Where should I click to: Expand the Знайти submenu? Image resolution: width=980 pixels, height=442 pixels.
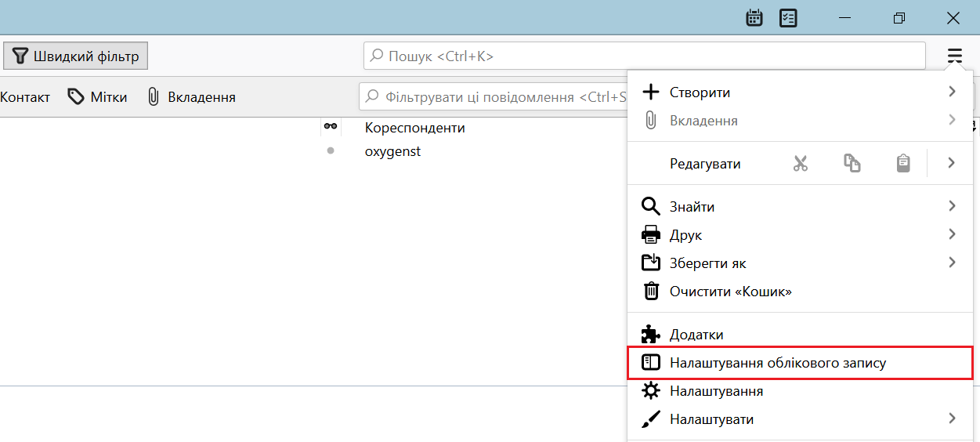pos(952,207)
